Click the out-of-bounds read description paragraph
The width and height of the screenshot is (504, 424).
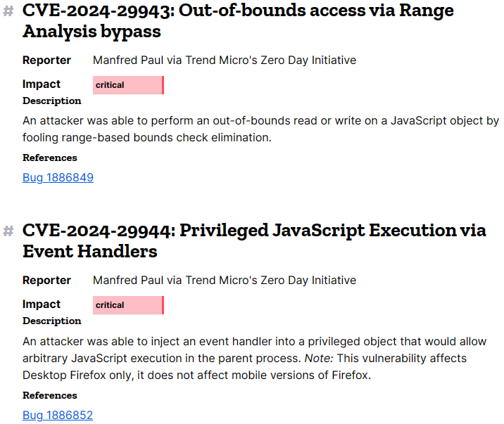tap(260, 129)
